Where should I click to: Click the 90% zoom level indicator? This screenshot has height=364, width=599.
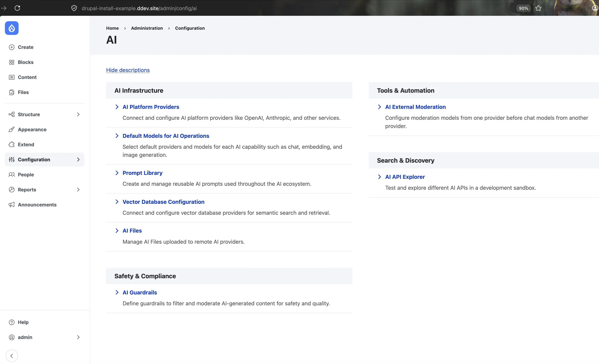(x=523, y=8)
